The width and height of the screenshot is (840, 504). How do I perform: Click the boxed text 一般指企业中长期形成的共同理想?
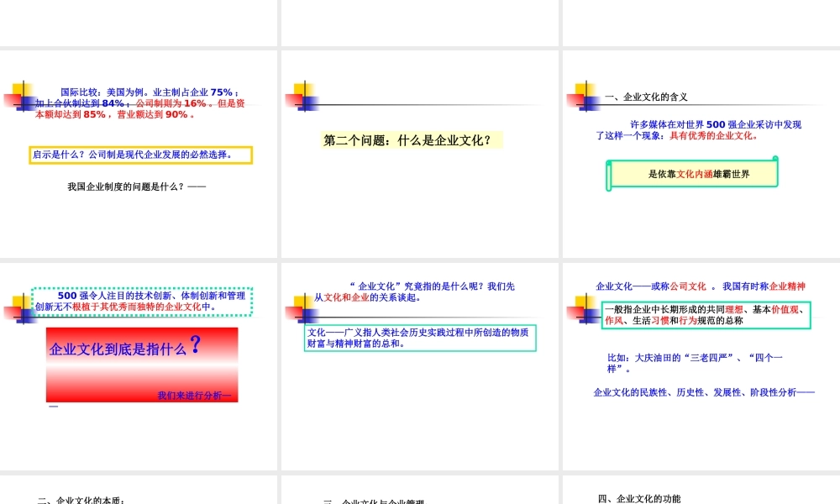pyautogui.click(x=706, y=315)
